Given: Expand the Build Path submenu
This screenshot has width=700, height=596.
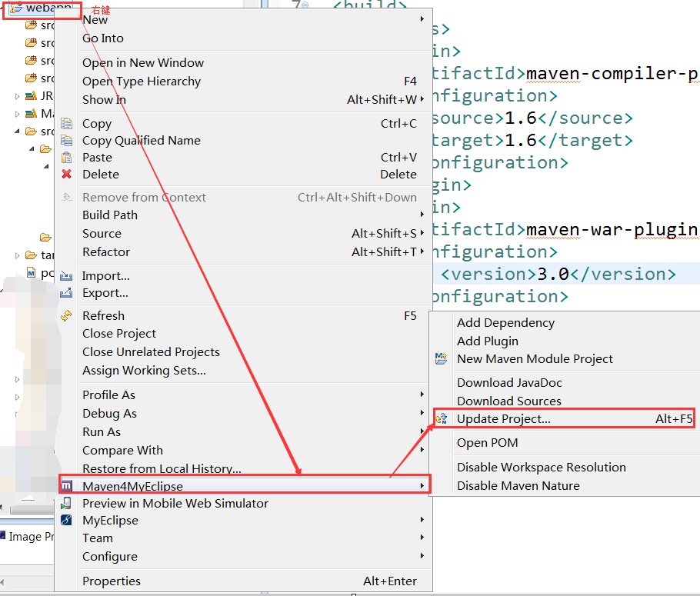Looking at the screenshot, I should 422,215.
